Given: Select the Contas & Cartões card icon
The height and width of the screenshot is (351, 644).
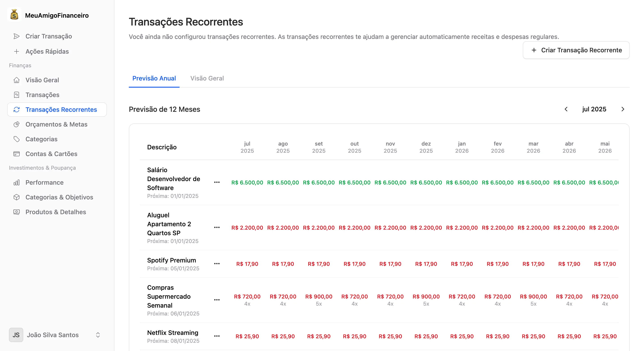Looking at the screenshot, I should click(17, 154).
